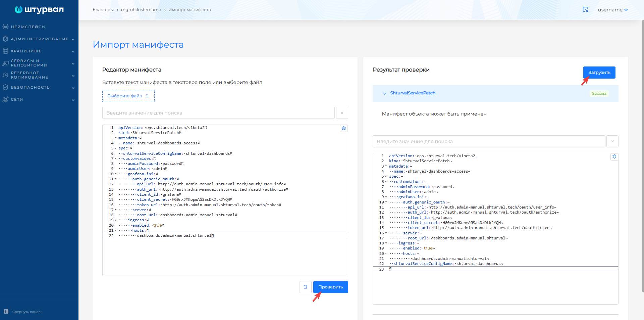
Task: Click the top-right window expand icon
Action: click(585, 10)
